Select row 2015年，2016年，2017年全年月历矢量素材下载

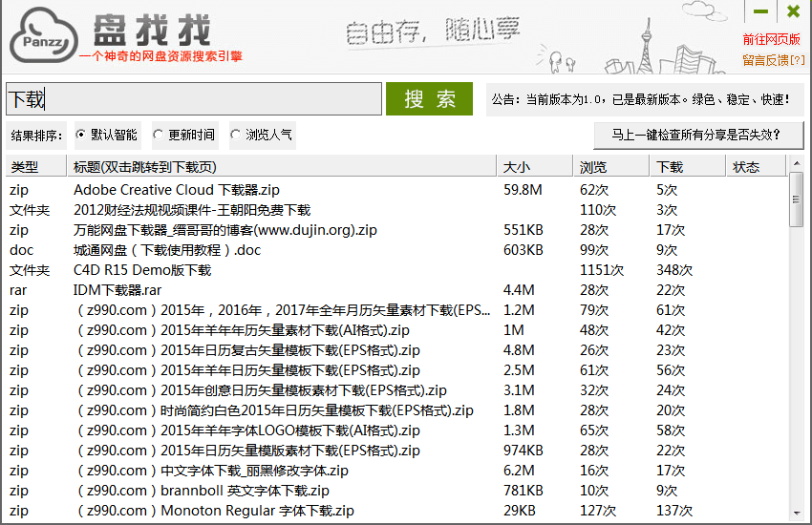click(x=396, y=310)
